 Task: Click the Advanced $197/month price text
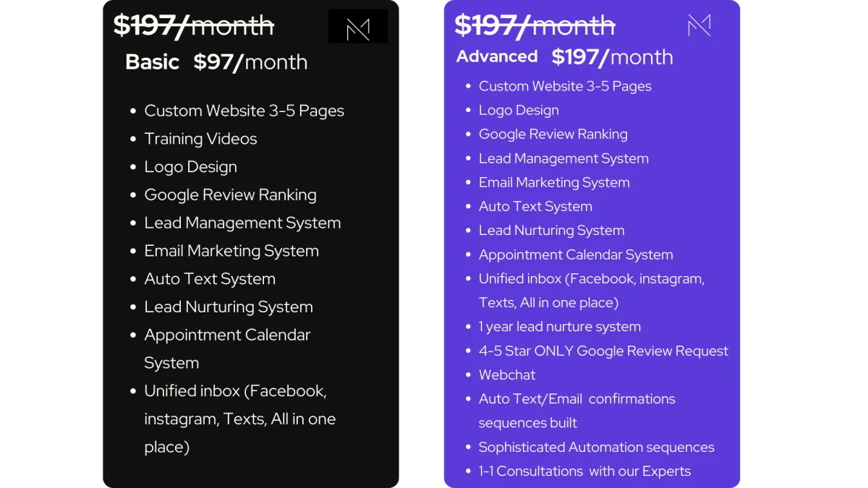(612, 57)
